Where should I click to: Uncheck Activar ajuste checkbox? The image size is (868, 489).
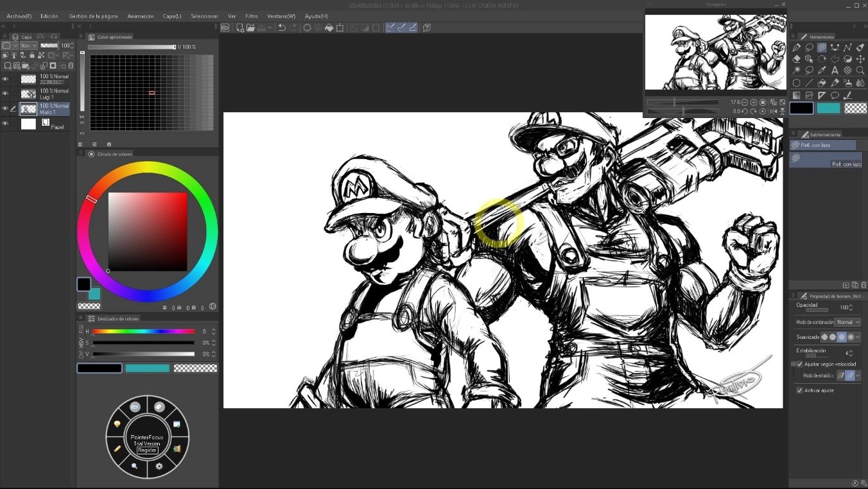(x=799, y=390)
